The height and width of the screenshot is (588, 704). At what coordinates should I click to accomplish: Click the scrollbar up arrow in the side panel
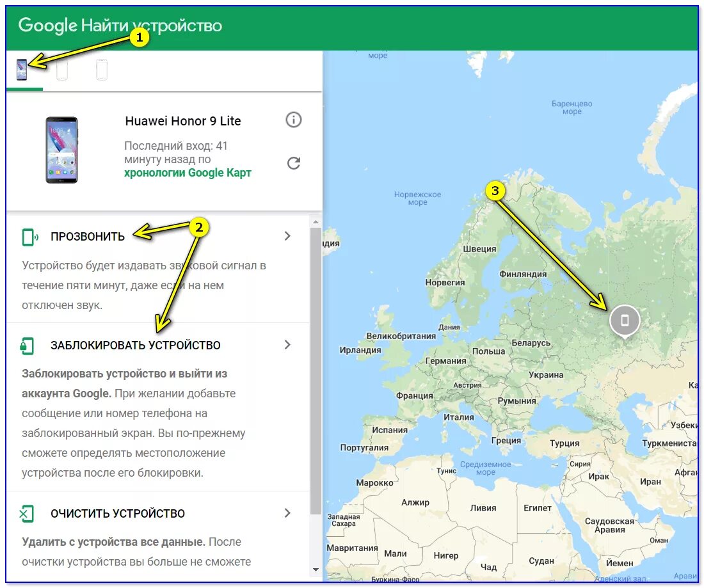(316, 222)
